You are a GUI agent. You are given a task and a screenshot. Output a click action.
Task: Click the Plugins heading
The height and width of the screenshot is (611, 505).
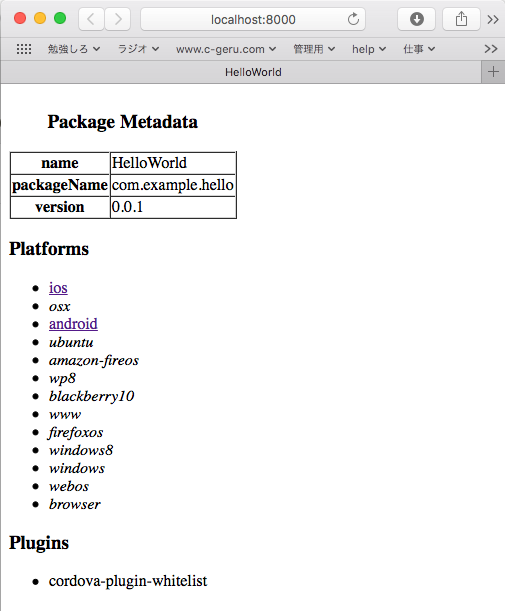click(x=39, y=543)
